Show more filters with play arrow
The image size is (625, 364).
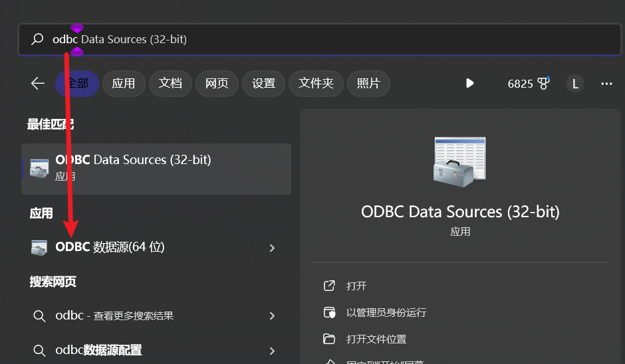469,83
